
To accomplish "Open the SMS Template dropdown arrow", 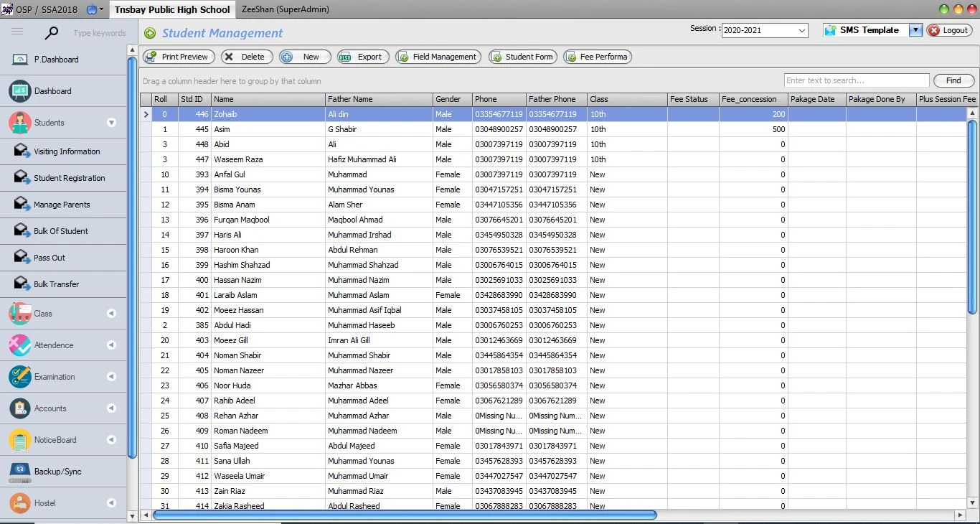I will [x=915, y=30].
